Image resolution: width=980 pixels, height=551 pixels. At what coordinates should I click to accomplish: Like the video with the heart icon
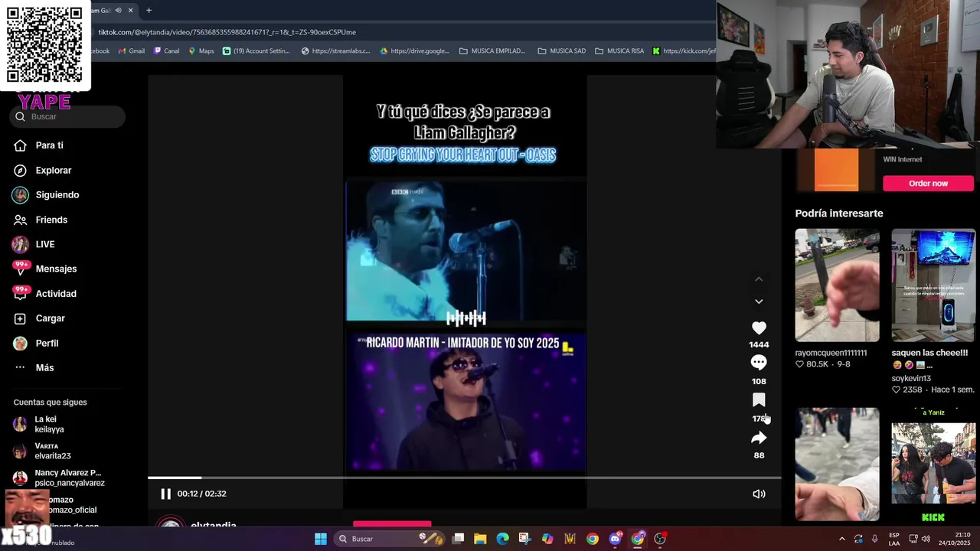759,328
